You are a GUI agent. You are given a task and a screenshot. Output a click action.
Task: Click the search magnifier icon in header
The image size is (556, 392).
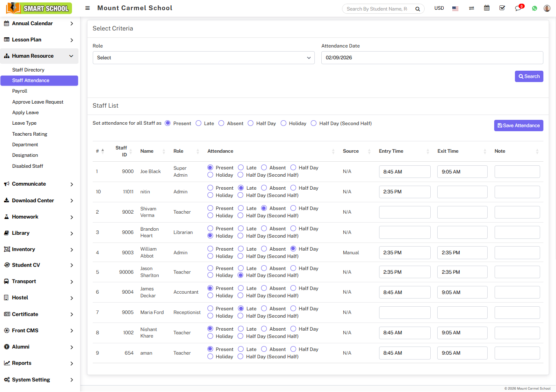click(417, 9)
